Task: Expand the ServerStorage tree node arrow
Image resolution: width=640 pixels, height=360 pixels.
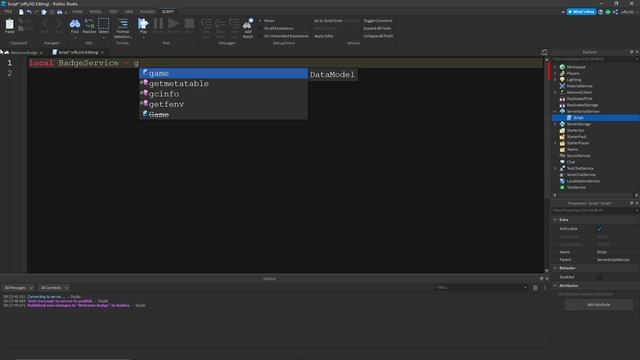Action: (555, 124)
